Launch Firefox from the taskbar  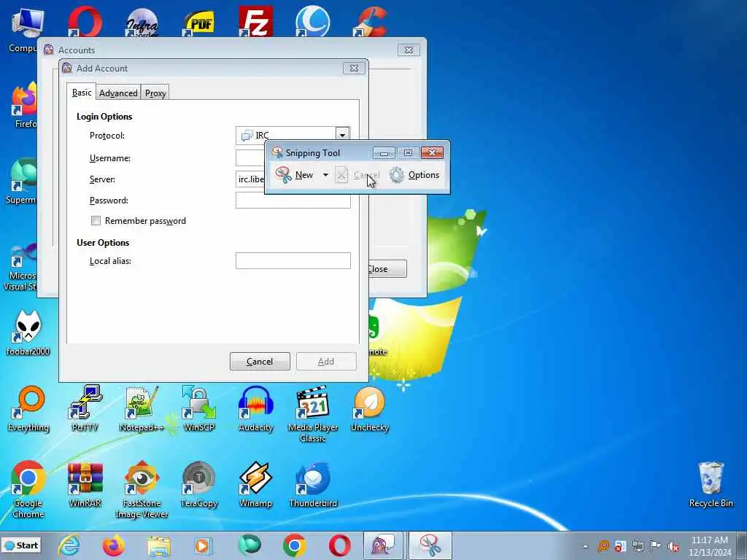pos(113,545)
